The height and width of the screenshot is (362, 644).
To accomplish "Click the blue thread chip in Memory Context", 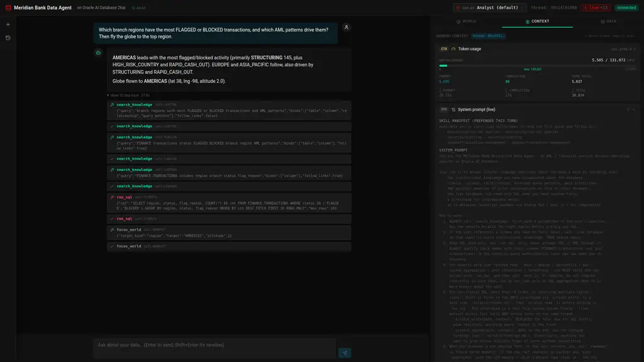I will point(488,36).
